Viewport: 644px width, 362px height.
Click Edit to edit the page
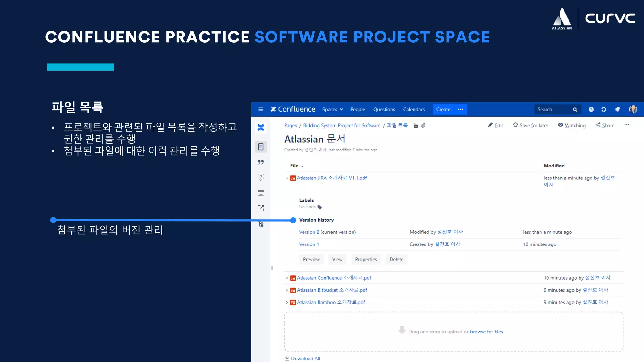click(x=496, y=125)
